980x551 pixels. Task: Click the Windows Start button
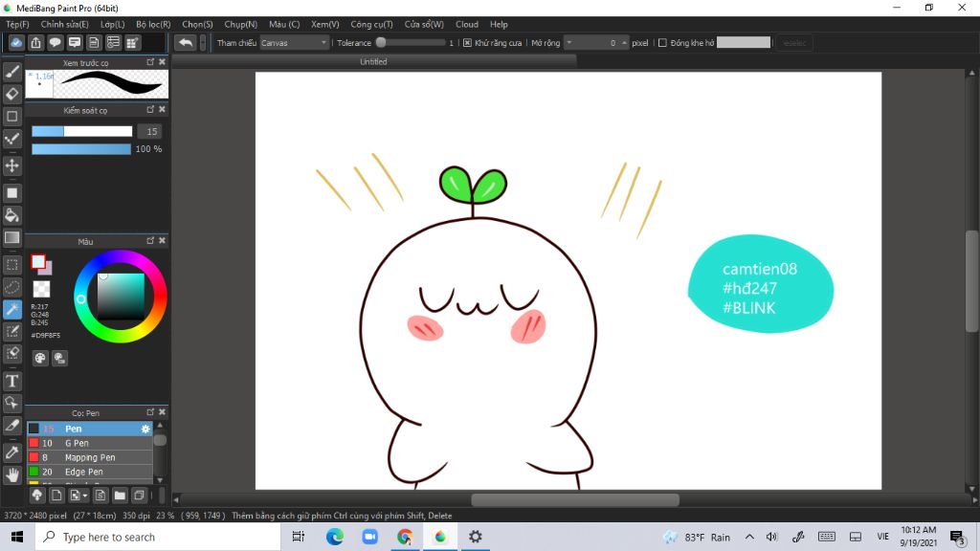point(17,537)
